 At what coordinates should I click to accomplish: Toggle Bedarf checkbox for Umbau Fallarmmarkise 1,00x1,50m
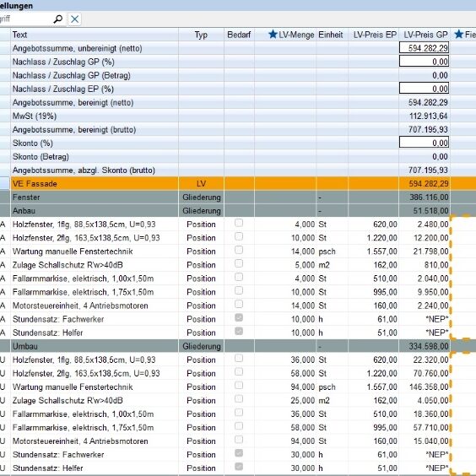pyautogui.click(x=239, y=413)
